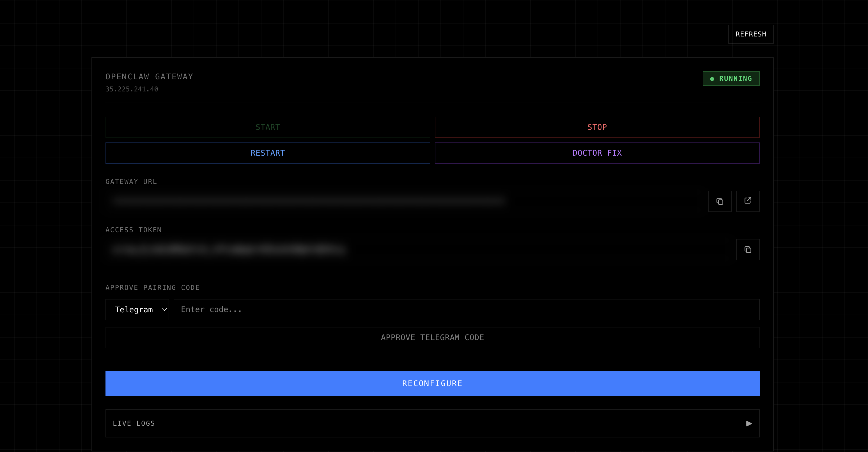The height and width of the screenshot is (452, 868).
Task: Open the Live Logs section
Action: point(134,423)
